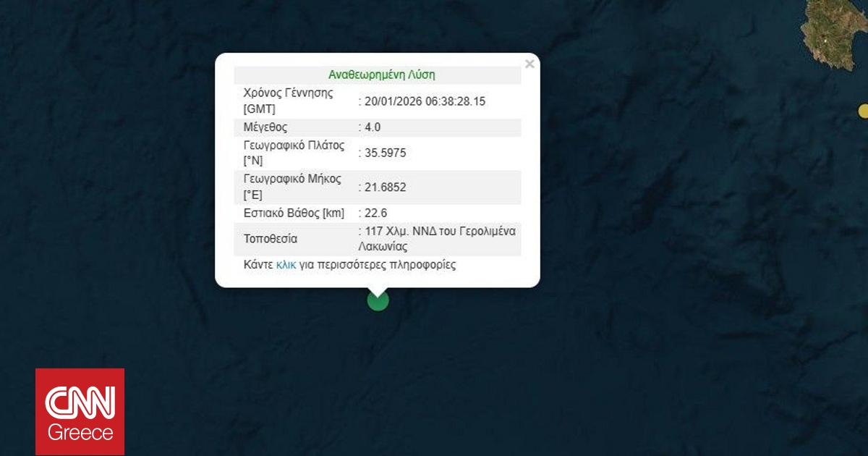
Task: Click the 'Τοποθεσία' row label
Action: 271,239
